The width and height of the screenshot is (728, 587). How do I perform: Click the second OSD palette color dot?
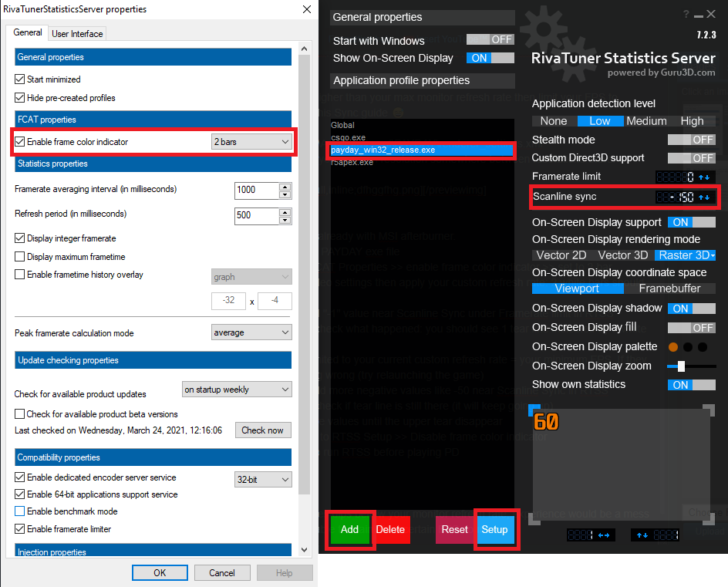(688, 347)
